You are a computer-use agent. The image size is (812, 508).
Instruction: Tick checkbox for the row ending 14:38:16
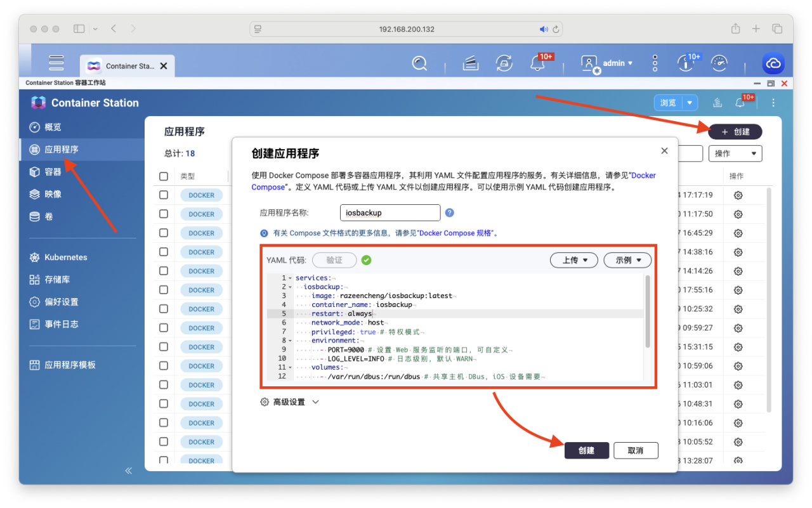[x=164, y=252]
